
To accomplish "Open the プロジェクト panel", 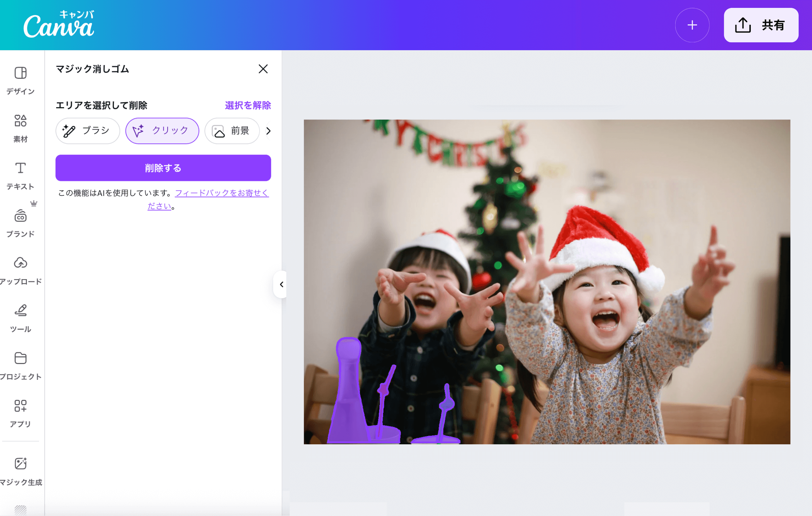I will [x=20, y=365].
